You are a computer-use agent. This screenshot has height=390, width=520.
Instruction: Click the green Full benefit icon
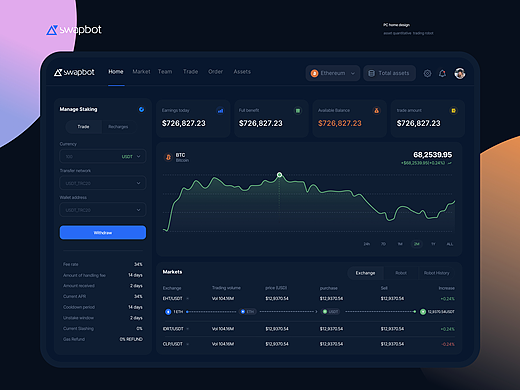(298, 111)
